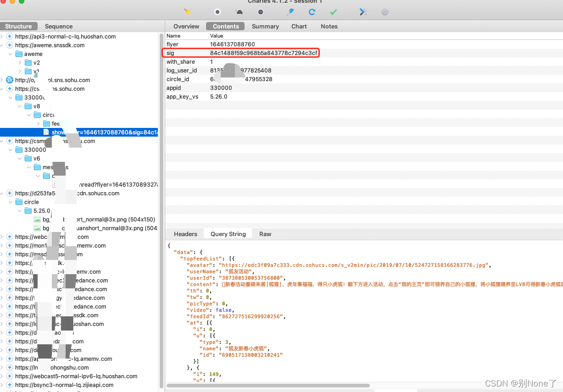Click the globe icon of sns.sohu.com http host
This screenshot has height=392, width=563.
[10, 80]
